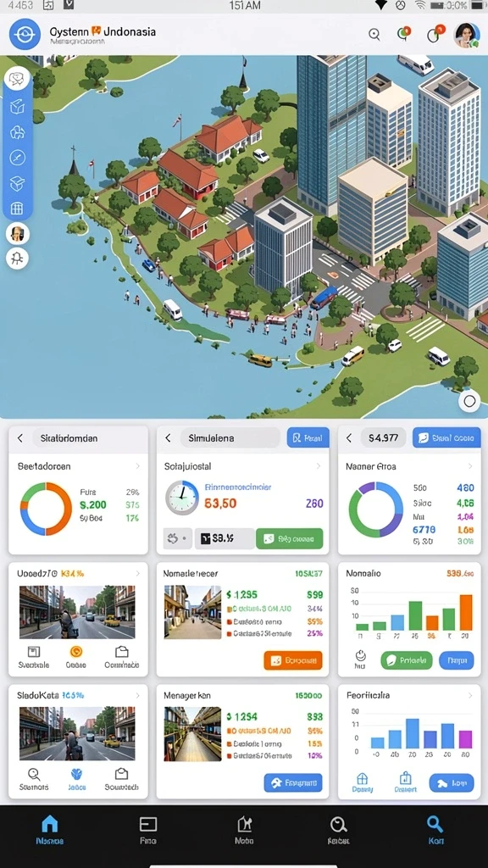488x868 pixels.
Task: Switch to the Home tab in the bottom bar
Action: pyautogui.click(x=50, y=830)
